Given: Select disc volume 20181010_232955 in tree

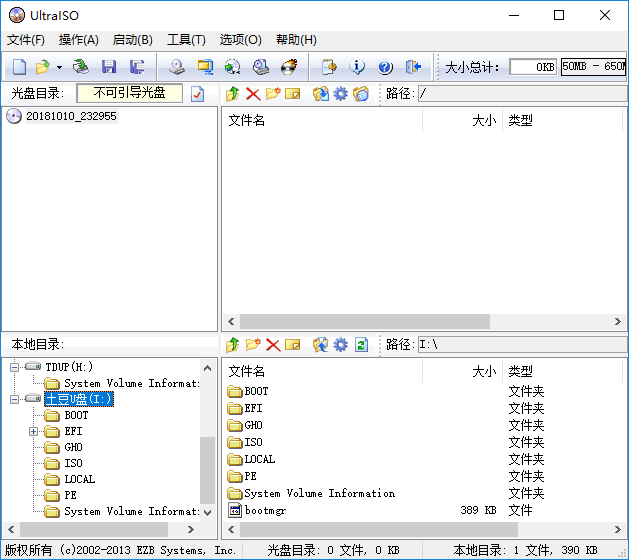Looking at the screenshot, I should (x=71, y=116).
